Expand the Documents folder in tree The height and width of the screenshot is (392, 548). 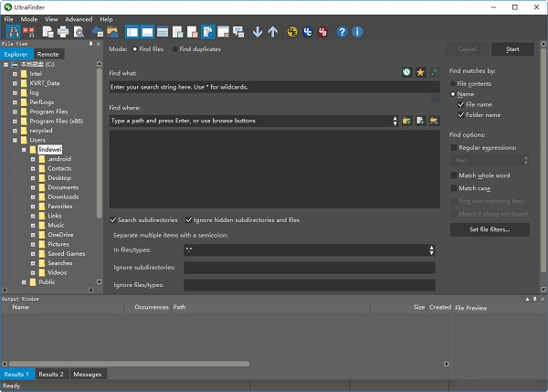tap(33, 188)
